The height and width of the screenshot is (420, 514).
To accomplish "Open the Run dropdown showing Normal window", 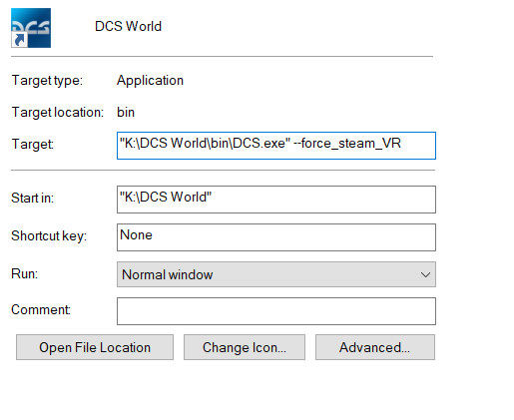I will (276, 274).
